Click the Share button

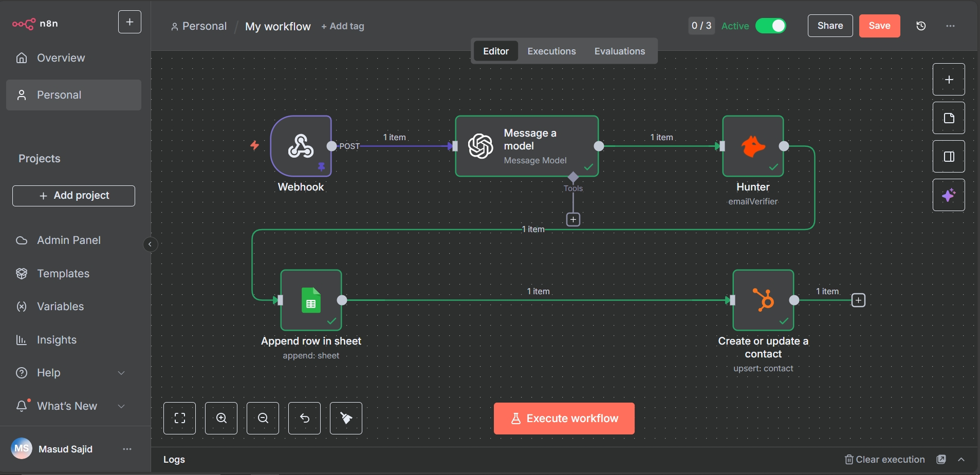point(830,26)
